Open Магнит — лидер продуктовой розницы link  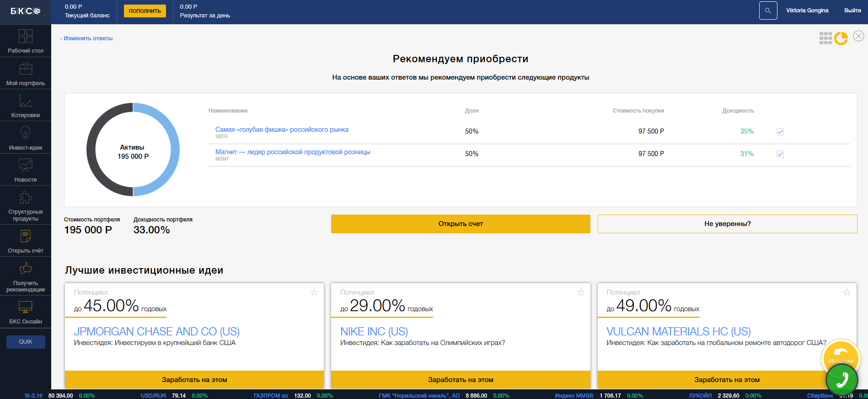click(293, 152)
